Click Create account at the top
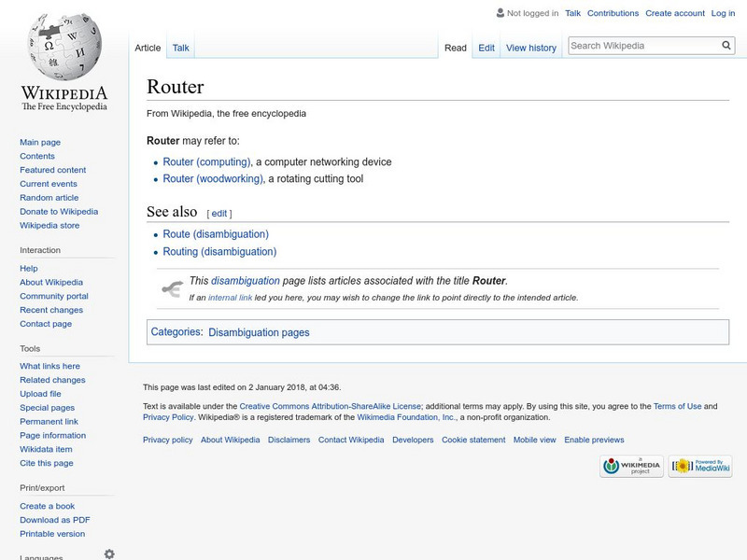Image resolution: width=747 pixels, height=560 pixels. (675, 13)
